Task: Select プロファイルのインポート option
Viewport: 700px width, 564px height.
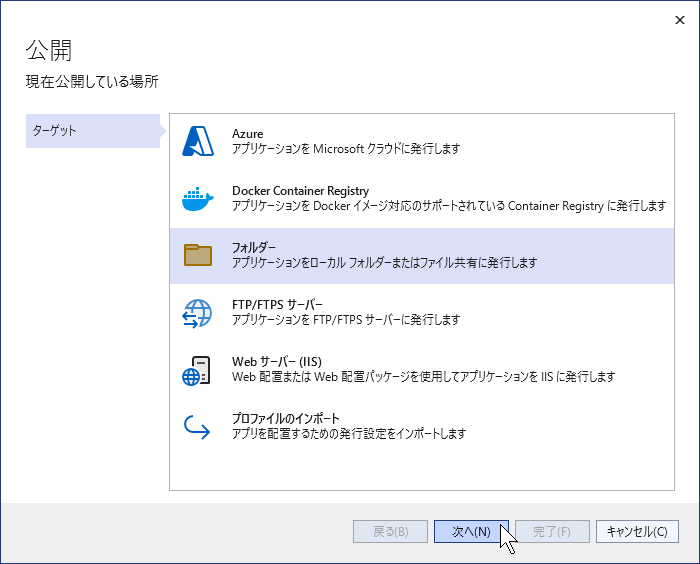Action: coord(422,426)
